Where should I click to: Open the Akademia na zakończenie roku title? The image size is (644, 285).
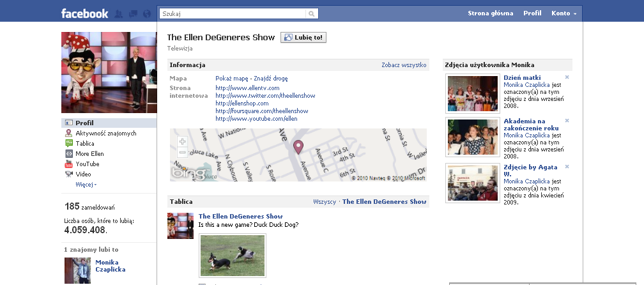coord(531,125)
